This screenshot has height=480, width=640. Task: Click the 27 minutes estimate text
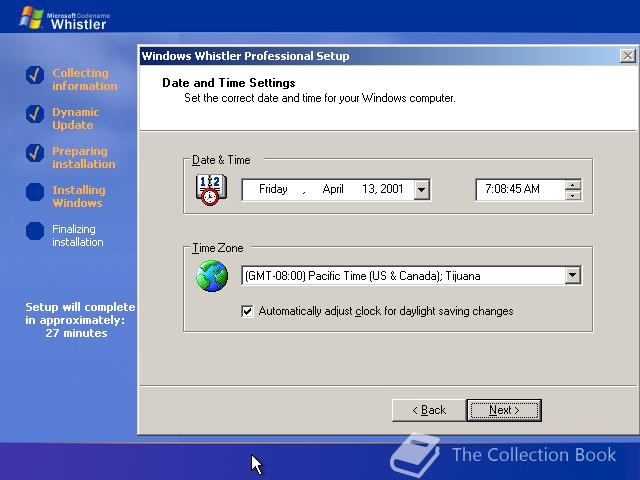coord(76,333)
